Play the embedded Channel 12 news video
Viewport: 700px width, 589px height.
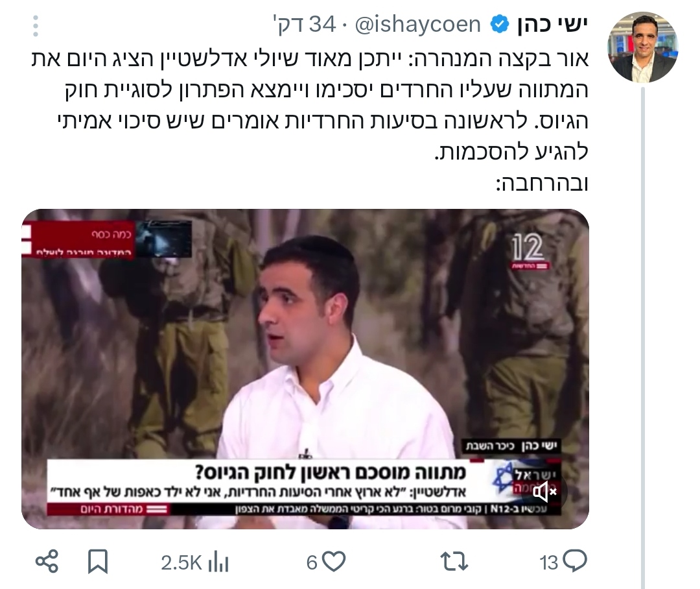click(305, 369)
